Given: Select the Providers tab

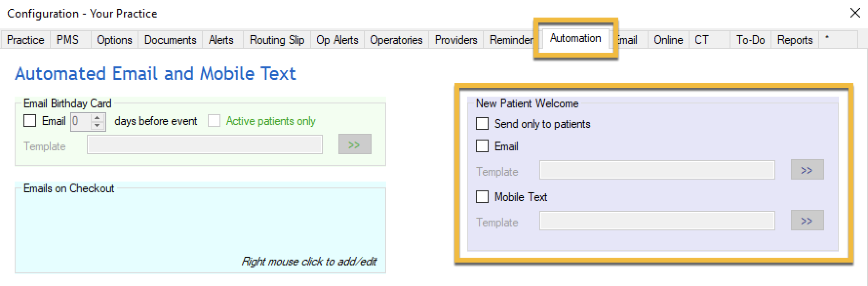Looking at the screenshot, I should click(456, 40).
